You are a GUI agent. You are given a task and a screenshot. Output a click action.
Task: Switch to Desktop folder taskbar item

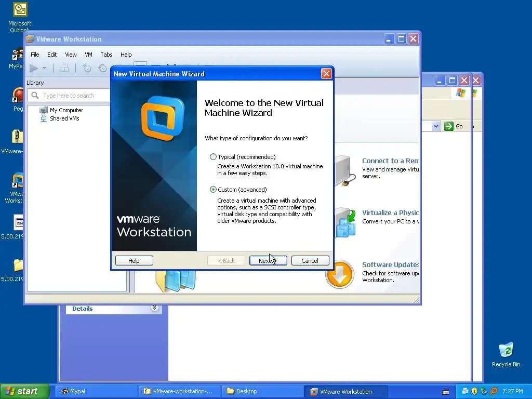pyautogui.click(x=262, y=392)
